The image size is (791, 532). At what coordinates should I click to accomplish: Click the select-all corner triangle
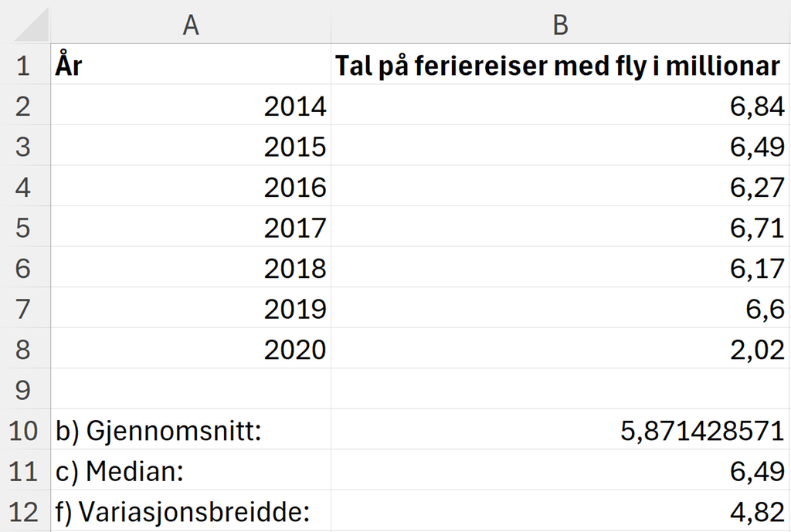coord(25,25)
